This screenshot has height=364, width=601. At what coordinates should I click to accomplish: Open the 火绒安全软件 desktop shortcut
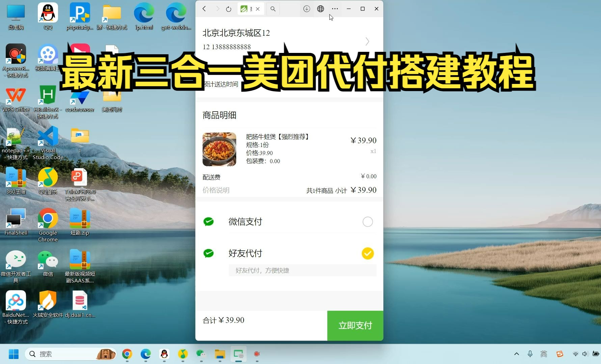(48, 305)
